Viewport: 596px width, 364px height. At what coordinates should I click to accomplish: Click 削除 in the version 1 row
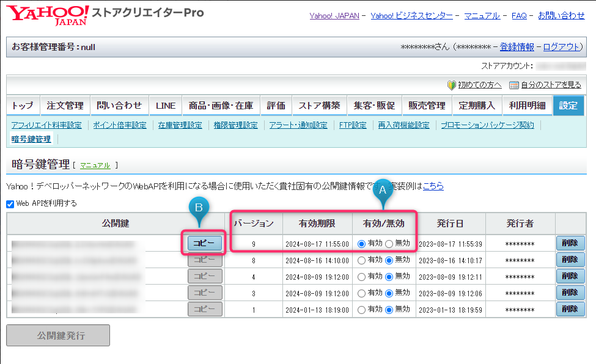tap(570, 309)
